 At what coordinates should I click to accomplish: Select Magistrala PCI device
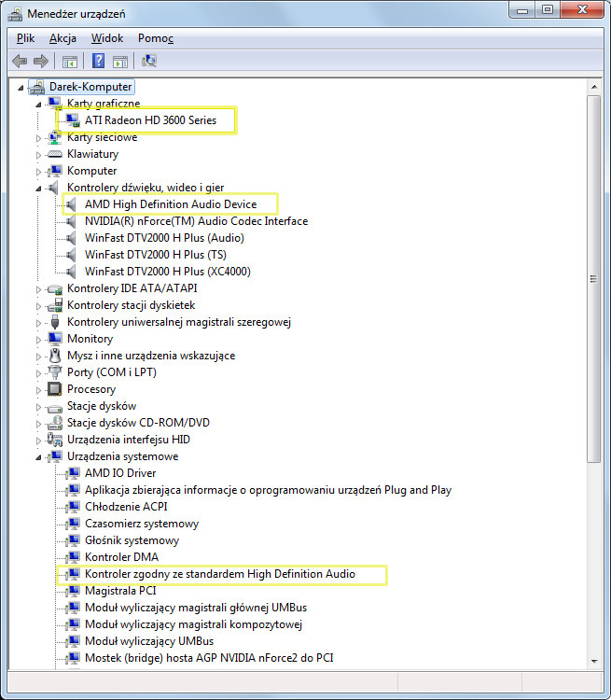pyautogui.click(x=120, y=591)
